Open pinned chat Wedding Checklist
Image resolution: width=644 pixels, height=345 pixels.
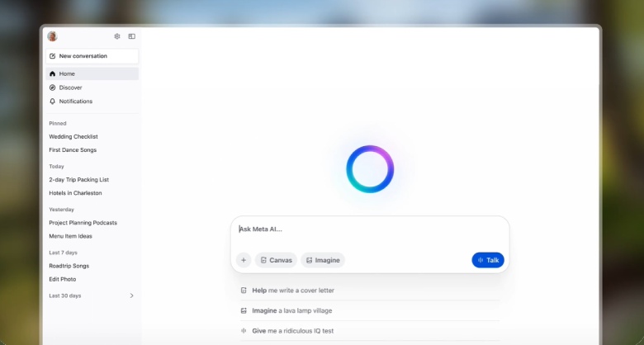(x=73, y=136)
